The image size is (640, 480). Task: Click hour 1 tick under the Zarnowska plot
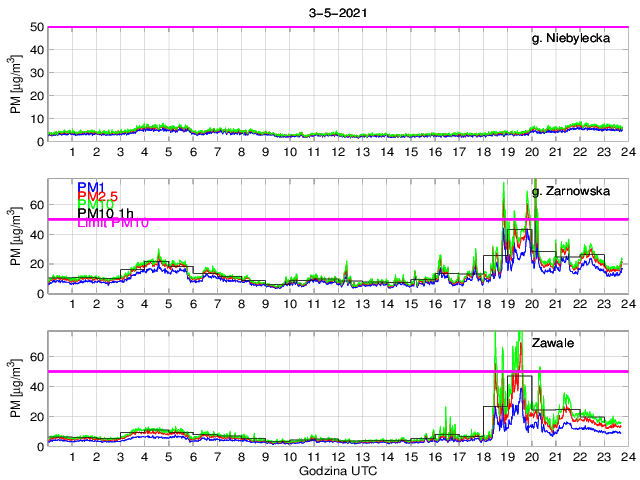pos(72,304)
